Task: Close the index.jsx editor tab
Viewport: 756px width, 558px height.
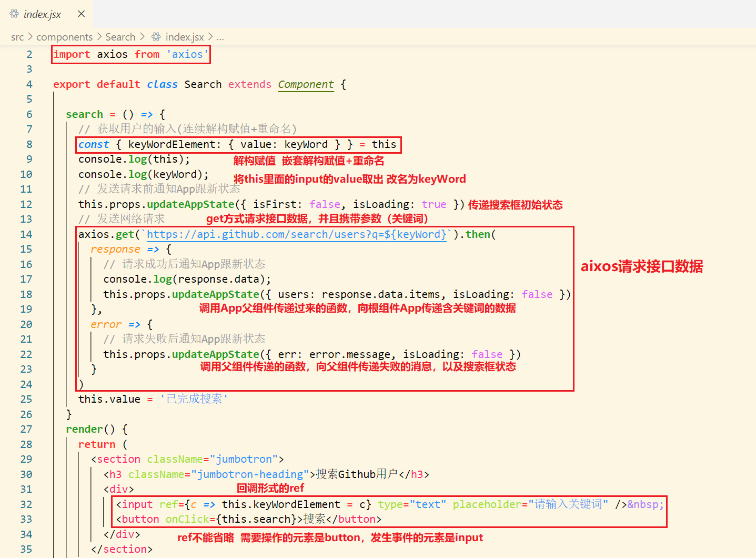Action: (80, 14)
